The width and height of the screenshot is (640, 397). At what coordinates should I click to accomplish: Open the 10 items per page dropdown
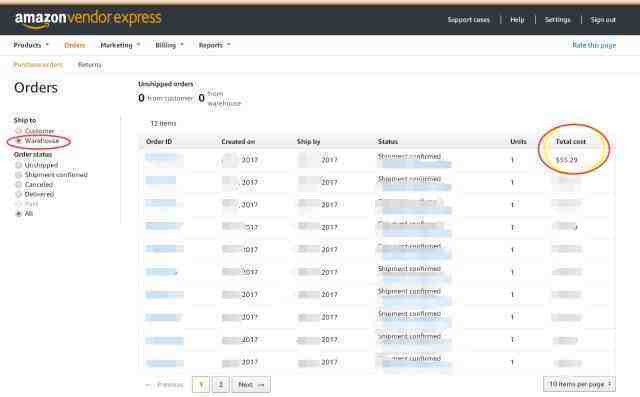(579, 384)
